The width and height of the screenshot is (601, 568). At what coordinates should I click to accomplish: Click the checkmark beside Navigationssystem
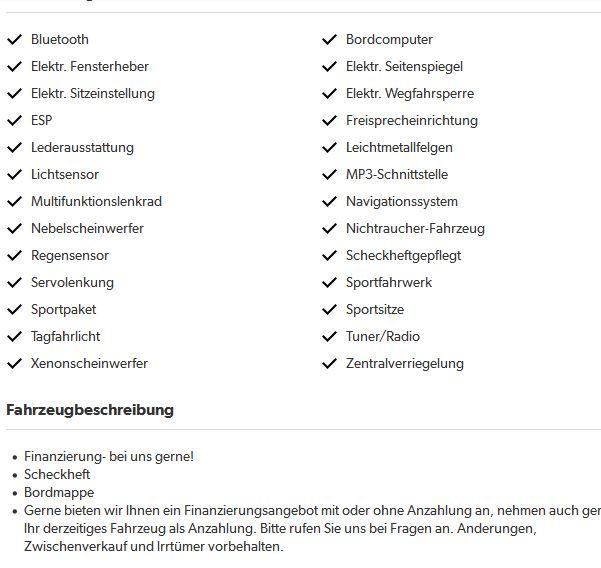[329, 202]
